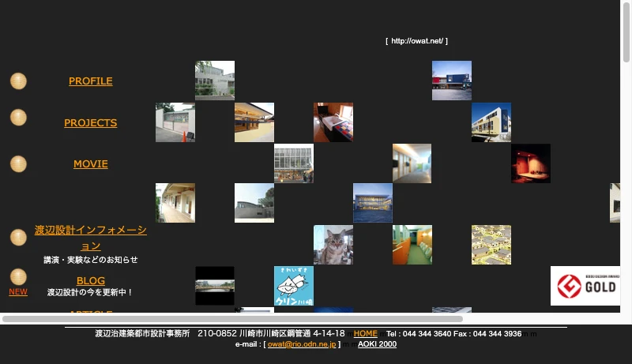Open the wooden-roofed yellow building thumbnail

tap(254, 122)
